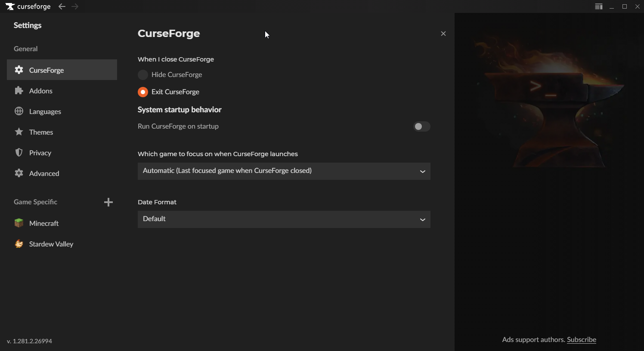Open the Advanced settings tab

tap(62, 173)
